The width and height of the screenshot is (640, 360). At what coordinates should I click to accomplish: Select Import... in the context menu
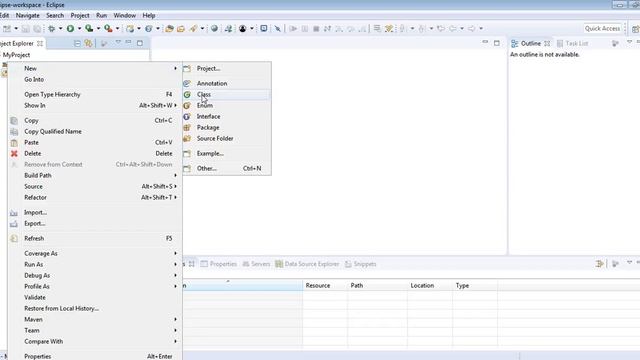coord(96,213)
